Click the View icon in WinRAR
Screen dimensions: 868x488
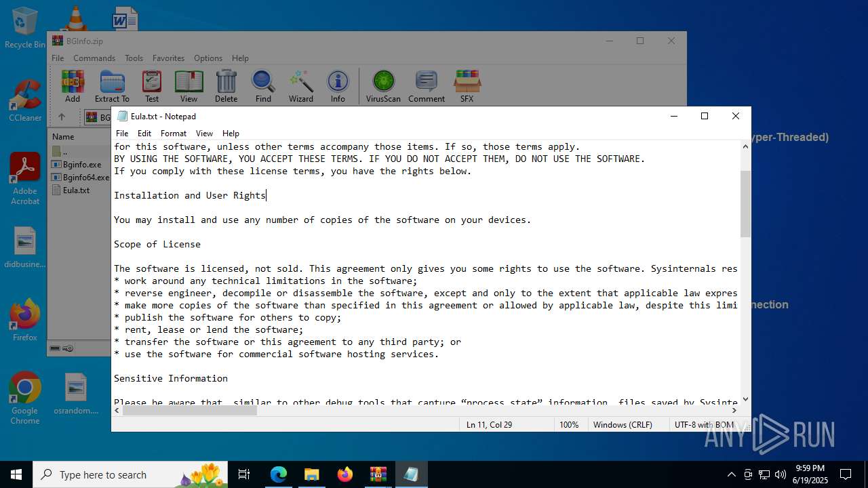click(x=189, y=86)
